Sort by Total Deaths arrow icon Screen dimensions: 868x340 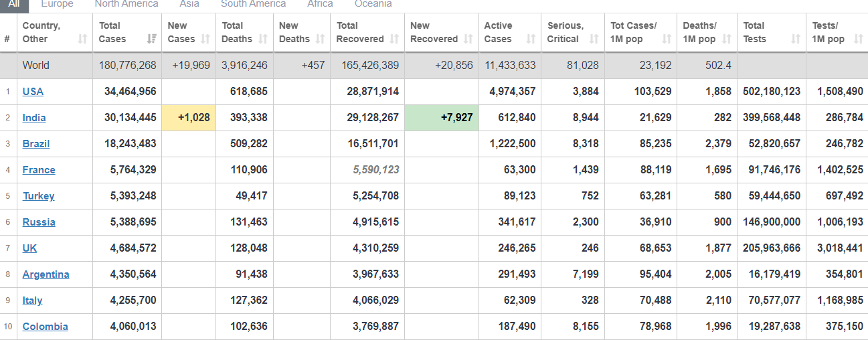point(263,39)
